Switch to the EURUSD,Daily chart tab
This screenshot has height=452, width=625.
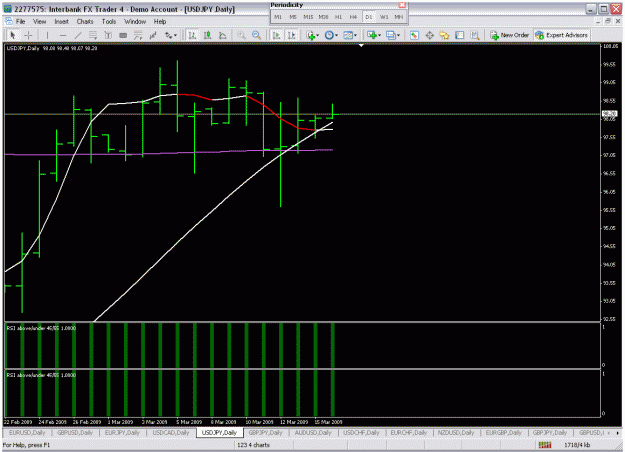pyautogui.click(x=27, y=433)
